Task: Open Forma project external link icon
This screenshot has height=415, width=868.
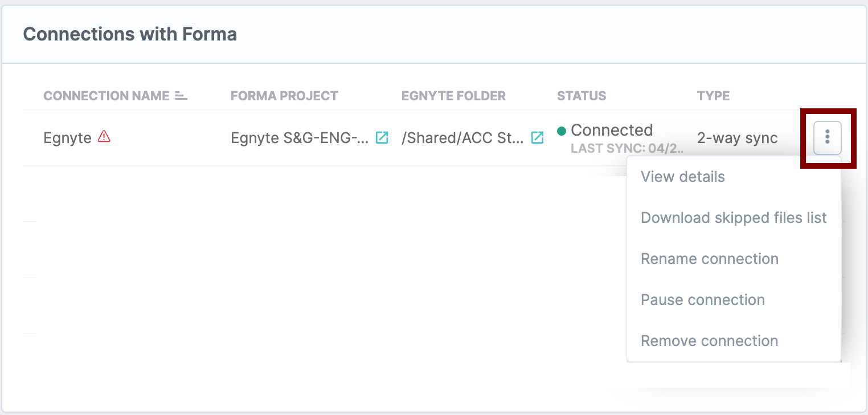Action: pos(382,137)
